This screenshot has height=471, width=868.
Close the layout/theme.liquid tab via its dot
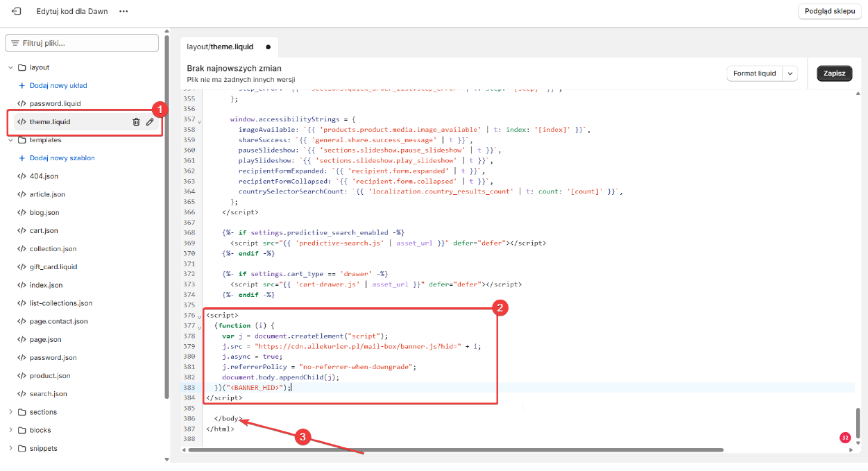268,47
